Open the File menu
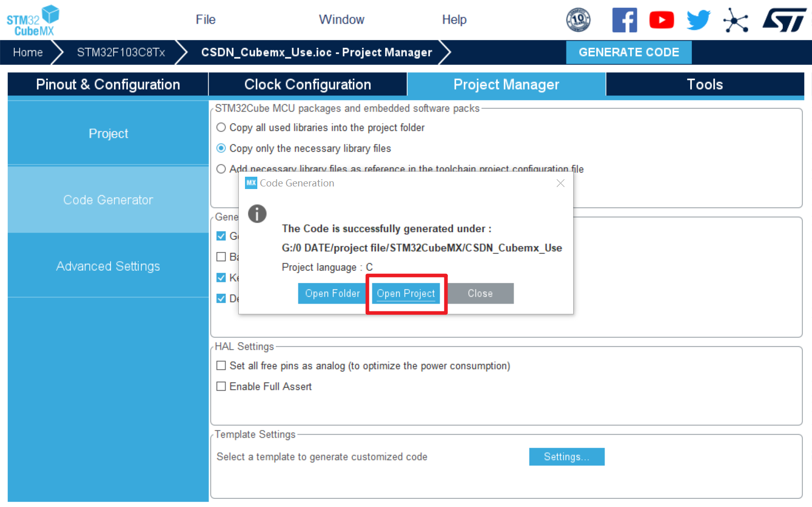 point(205,20)
